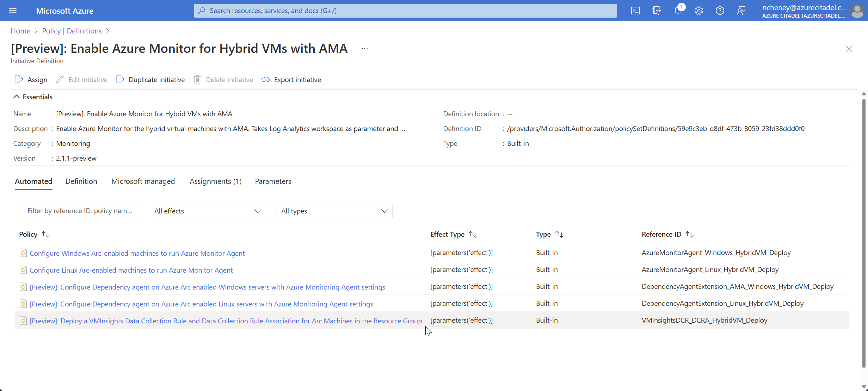This screenshot has width=868, height=391.
Task: Open the more options ellipsis beside the title
Action: pos(365,48)
